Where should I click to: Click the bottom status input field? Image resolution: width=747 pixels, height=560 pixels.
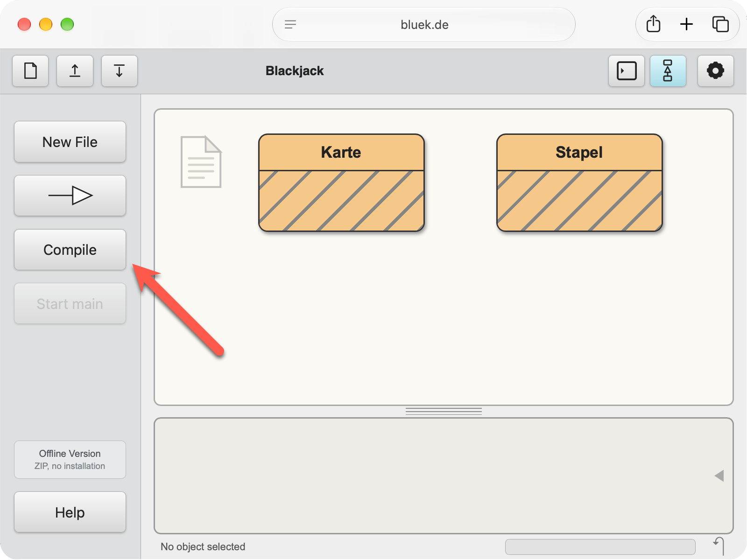600,547
